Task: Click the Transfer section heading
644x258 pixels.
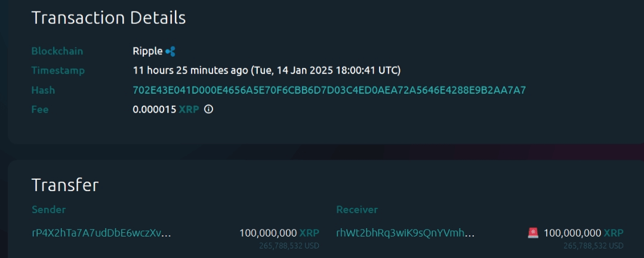Action: [x=65, y=185]
